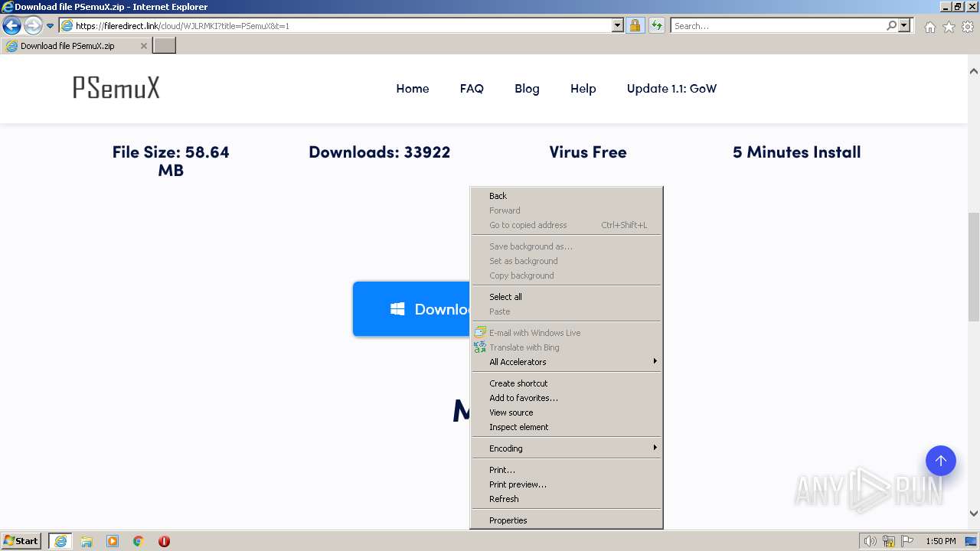Screen dimensions: 980x551
Task: Open Windows Media Player taskbar icon
Action: [x=113, y=541]
